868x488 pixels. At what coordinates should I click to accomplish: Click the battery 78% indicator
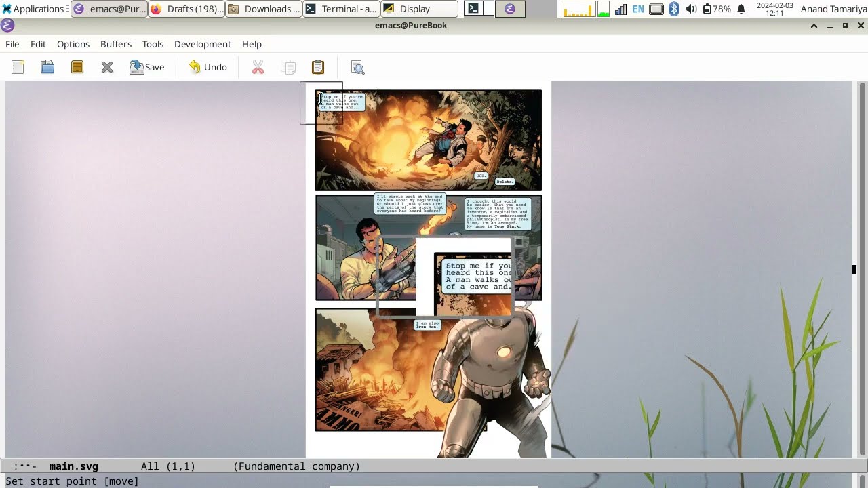click(x=717, y=9)
